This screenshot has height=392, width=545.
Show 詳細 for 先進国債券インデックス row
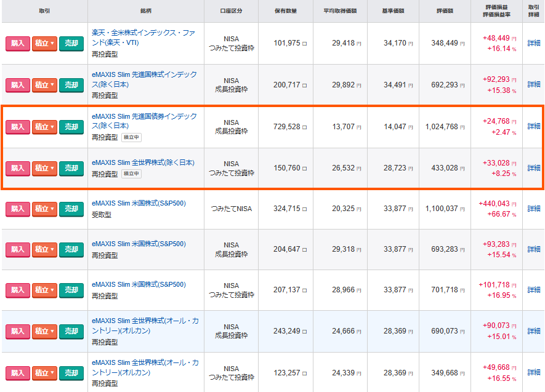tap(533, 126)
